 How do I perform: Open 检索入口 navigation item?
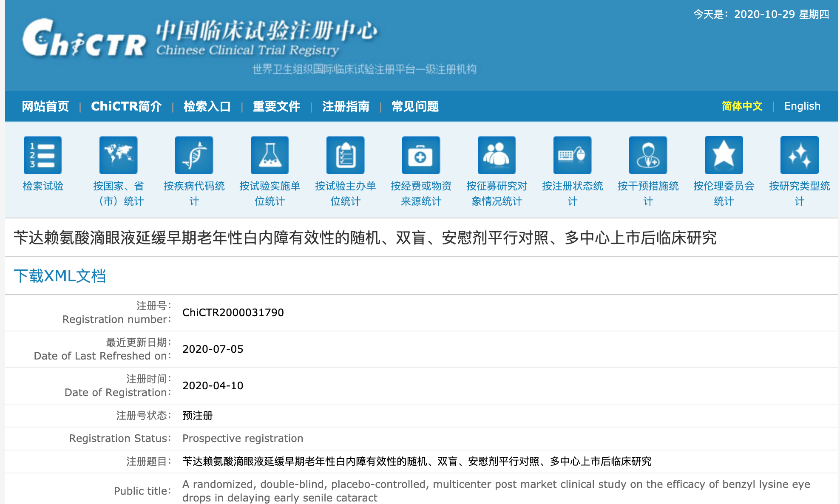207,106
